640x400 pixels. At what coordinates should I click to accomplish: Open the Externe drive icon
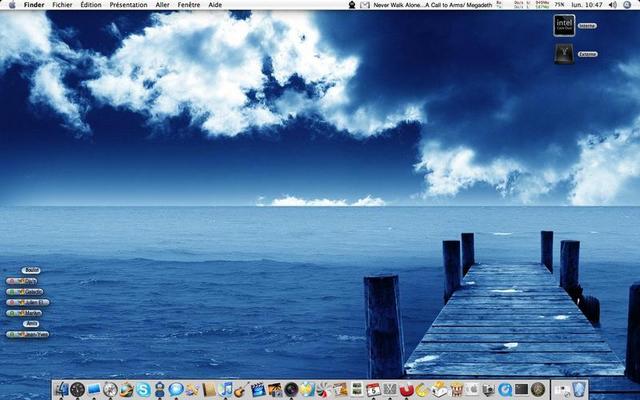coord(564,54)
